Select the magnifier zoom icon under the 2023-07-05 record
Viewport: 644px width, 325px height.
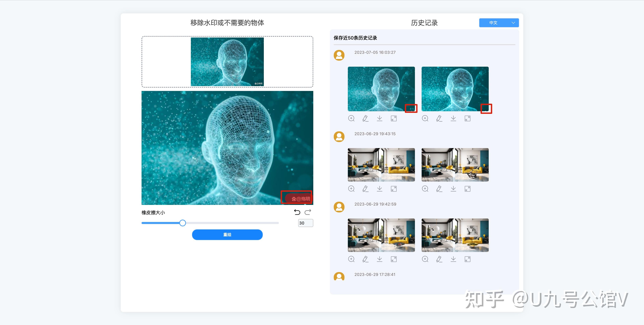point(351,118)
